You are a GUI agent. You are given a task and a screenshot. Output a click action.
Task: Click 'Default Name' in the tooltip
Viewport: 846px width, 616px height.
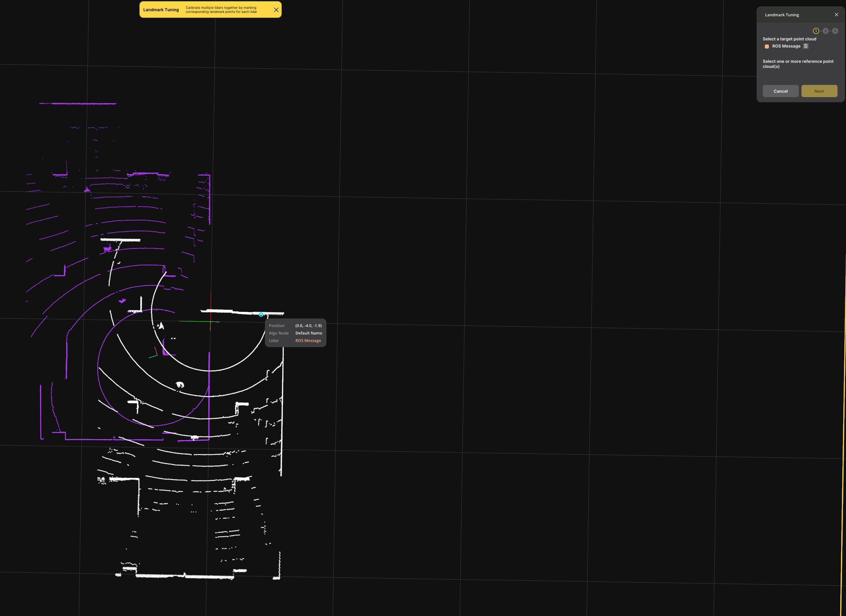309,333
